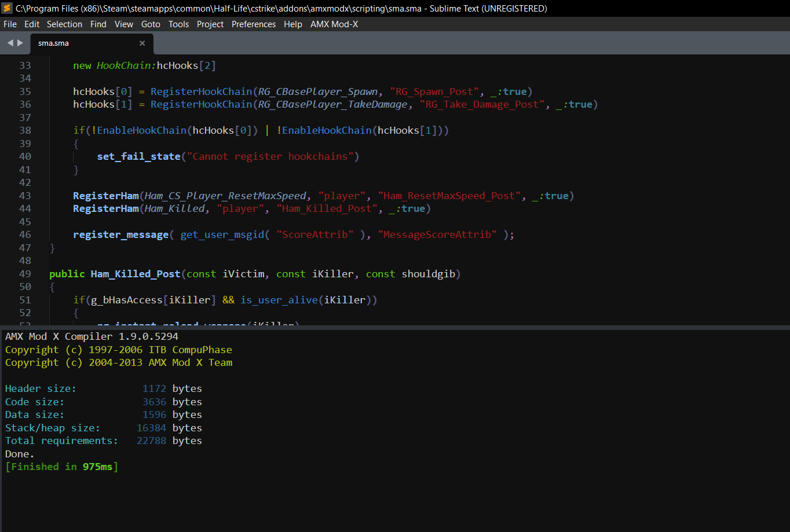Open the Goto menu
The width and height of the screenshot is (790, 532).
[151, 24]
